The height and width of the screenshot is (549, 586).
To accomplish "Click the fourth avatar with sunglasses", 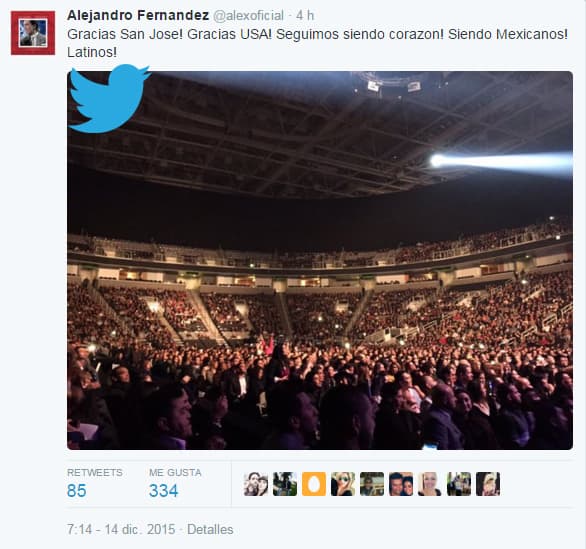I will [343, 484].
